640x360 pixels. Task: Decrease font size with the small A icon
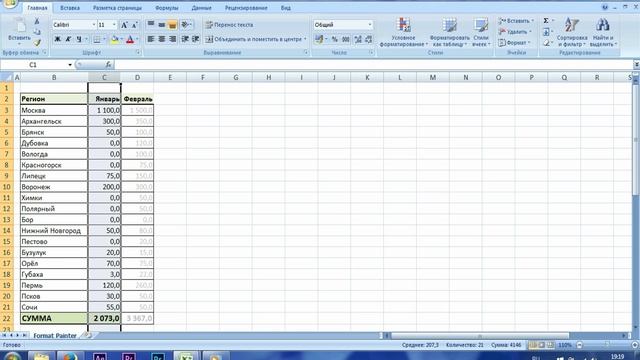point(135,25)
